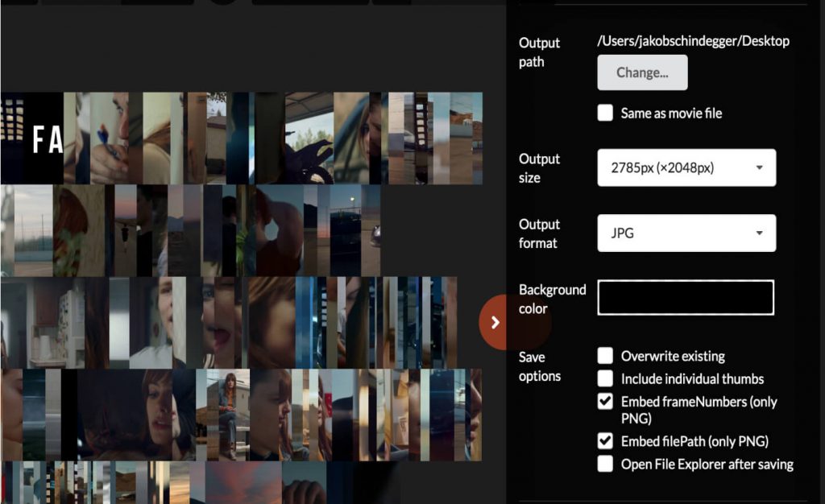Viewport: 825px width, 504px height.
Task: Click the Change... output path button
Action: point(642,72)
